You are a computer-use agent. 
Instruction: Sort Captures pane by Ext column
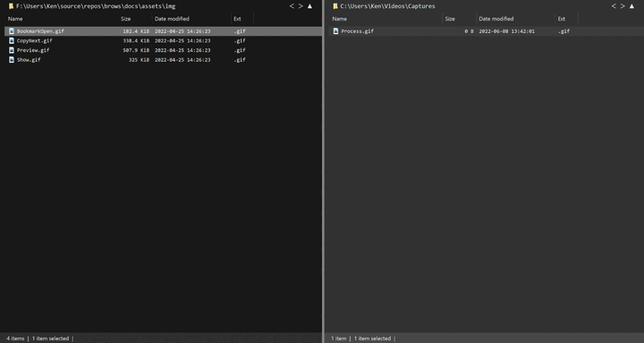562,19
